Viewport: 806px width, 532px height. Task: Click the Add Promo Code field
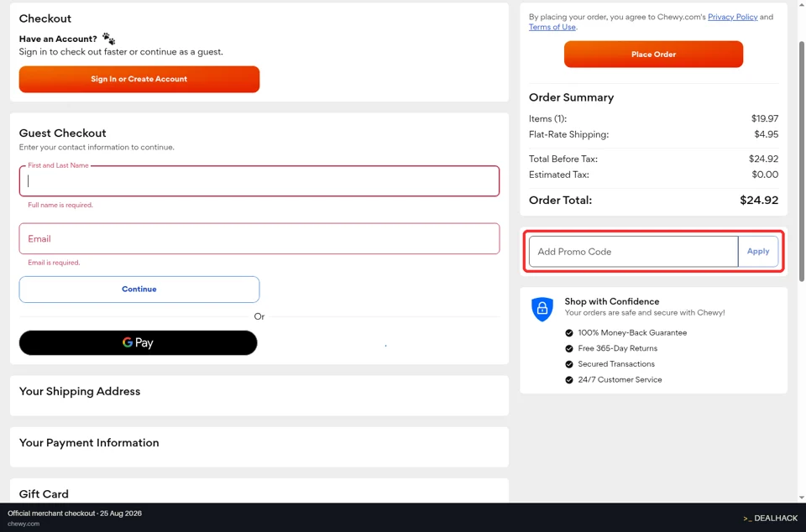633,252
